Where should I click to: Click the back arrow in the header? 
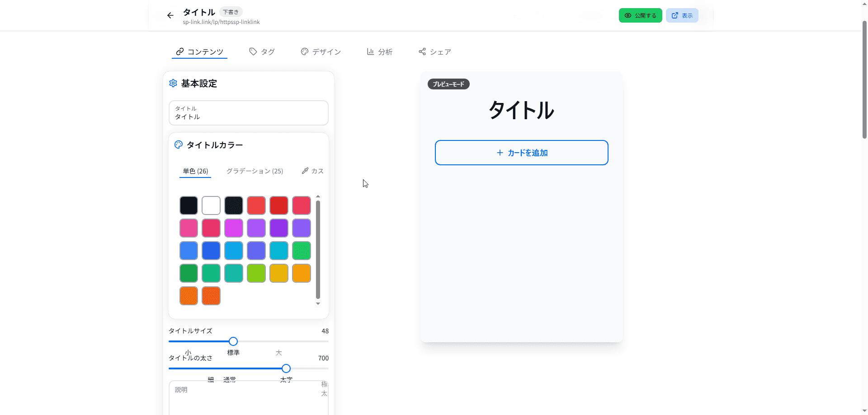pos(170,15)
